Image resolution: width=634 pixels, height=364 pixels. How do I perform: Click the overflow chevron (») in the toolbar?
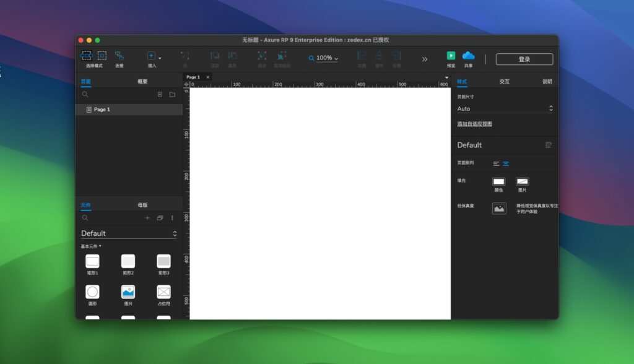[x=425, y=59]
